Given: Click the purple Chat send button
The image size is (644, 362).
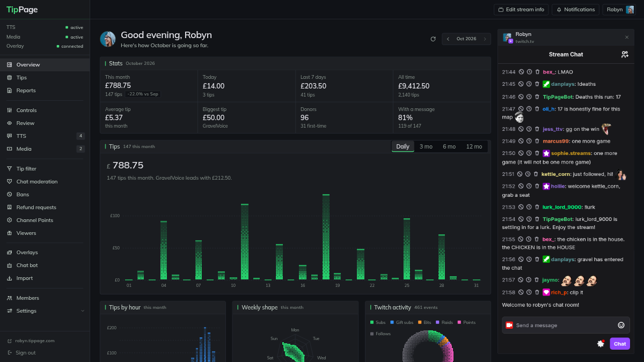Looking at the screenshot, I should coord(620,344).
